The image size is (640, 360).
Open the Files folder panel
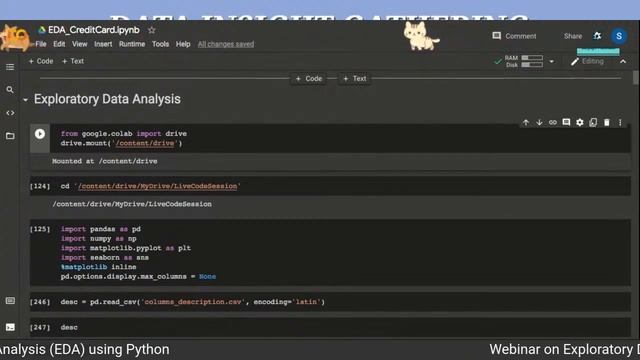(x=10, y=136)
